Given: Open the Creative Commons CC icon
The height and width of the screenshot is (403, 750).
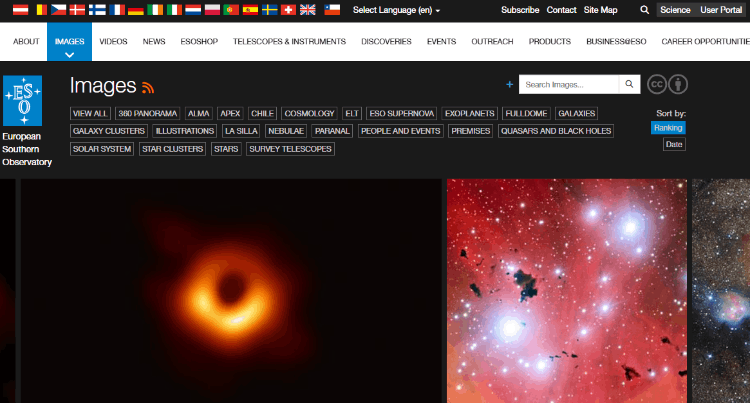Looking at the screenshot, I should pos(657,85).
